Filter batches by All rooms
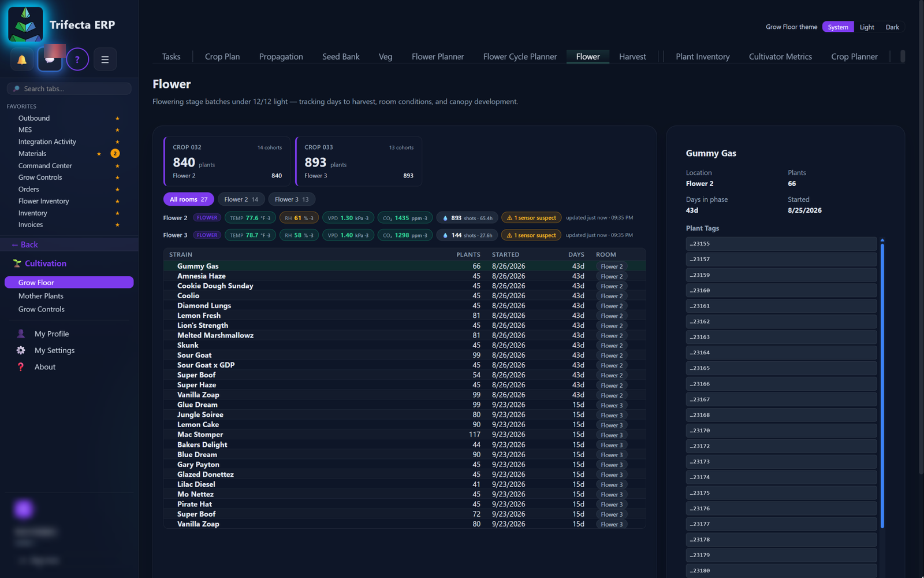The height and width of the screenshot is (578, 924). pyautogui.click(x=188, y=199)
